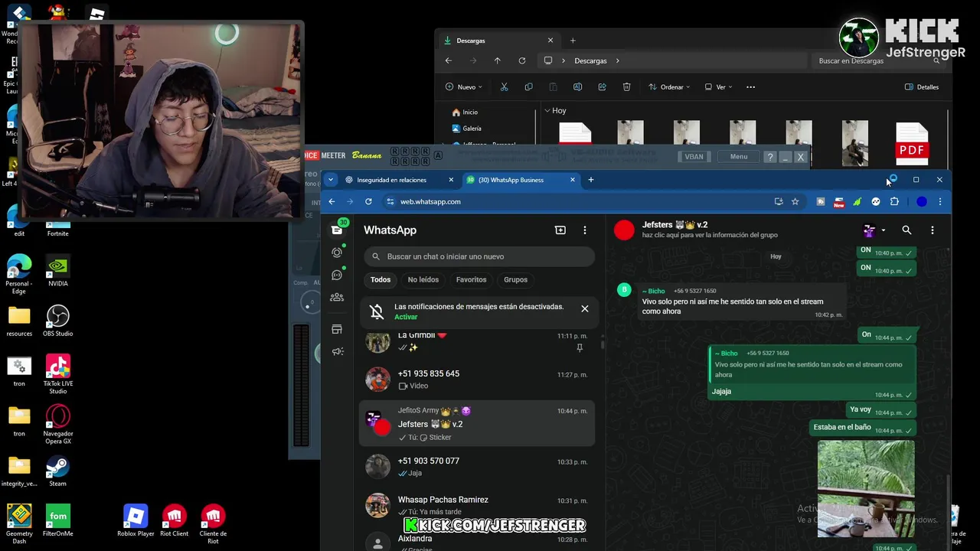The image size is (980, 551).
Task: Go back in the Chrome browser
Action: coord(332,201)
